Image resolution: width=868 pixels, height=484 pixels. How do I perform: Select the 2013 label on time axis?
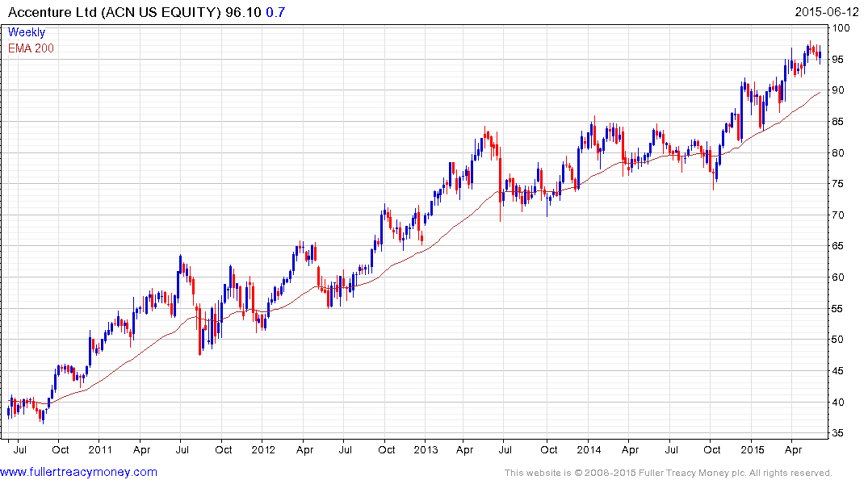[426, 449]
